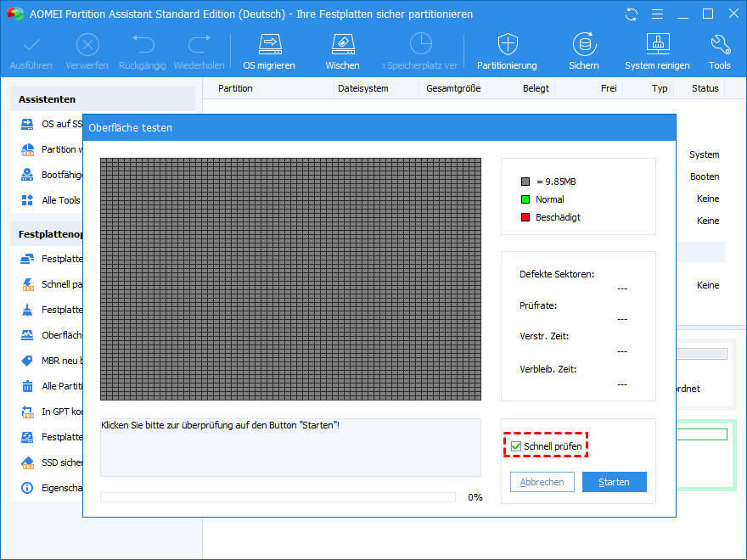Click the Starten button

(614, 482)
